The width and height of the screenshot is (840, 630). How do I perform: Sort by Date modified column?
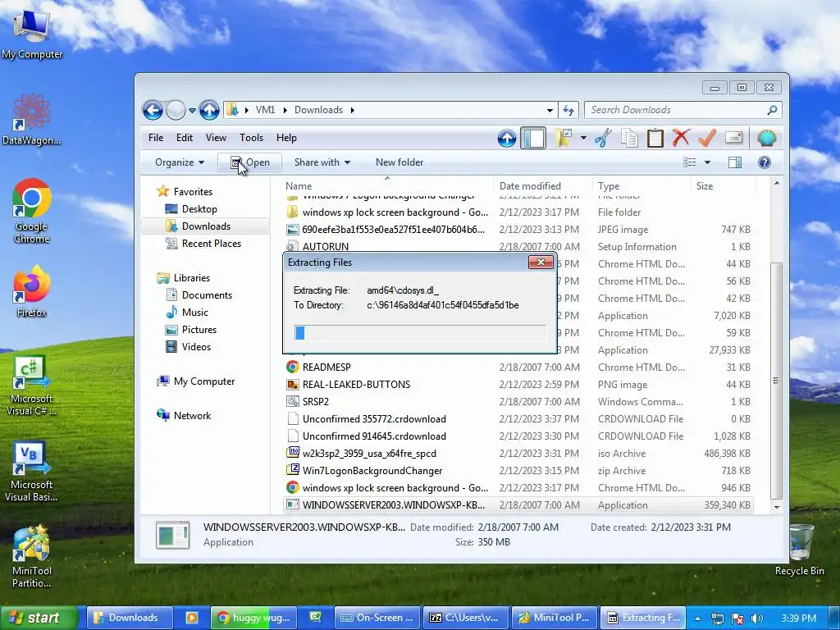click(x=543, y=186)
